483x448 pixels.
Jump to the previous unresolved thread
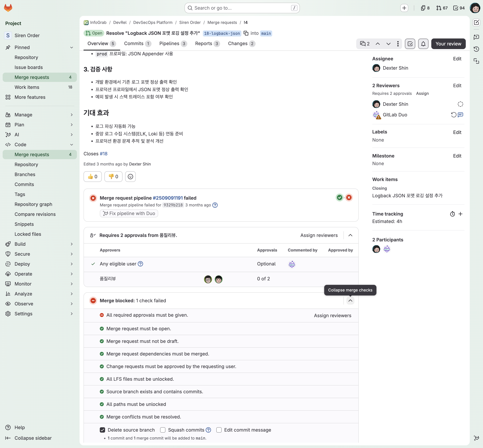pyautogui.click(x=378, y=44)
